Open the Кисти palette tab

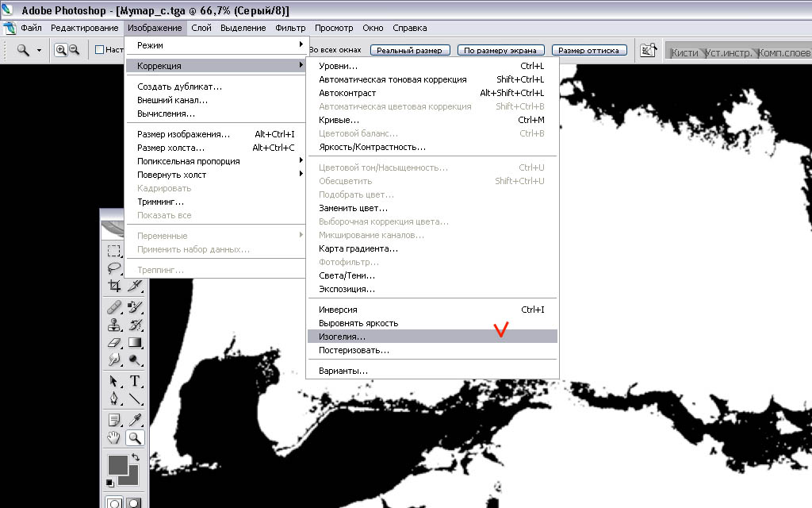pos(684,53)
